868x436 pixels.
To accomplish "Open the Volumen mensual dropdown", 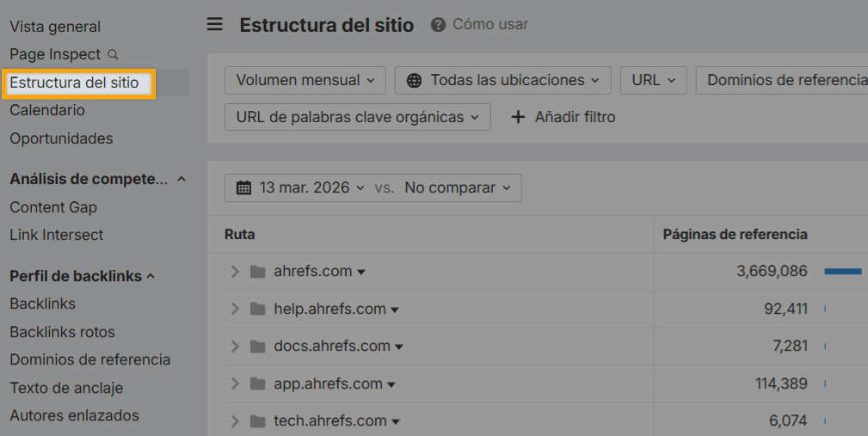I will (x=305, y=80).
